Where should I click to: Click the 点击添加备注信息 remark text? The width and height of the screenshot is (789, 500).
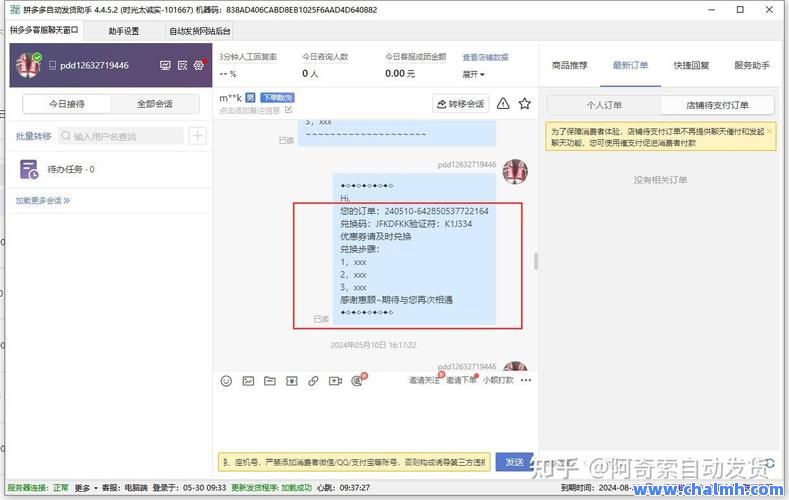tap(250, 110)
